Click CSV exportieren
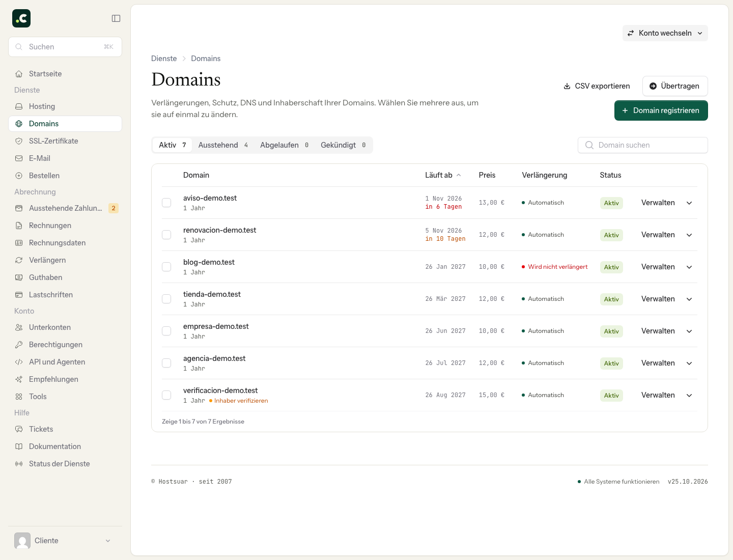Viewport: 733px width, 560px height. pyautogui.click(x=597, y=86)
